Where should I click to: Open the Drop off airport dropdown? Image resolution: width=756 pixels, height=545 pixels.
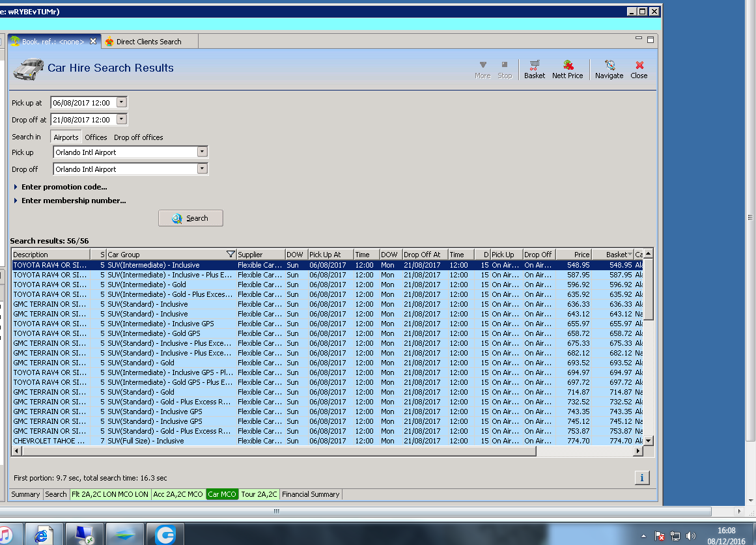tap(202, 169)
